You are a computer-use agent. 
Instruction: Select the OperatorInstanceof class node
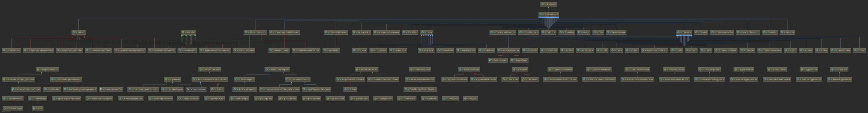[770, 50]
